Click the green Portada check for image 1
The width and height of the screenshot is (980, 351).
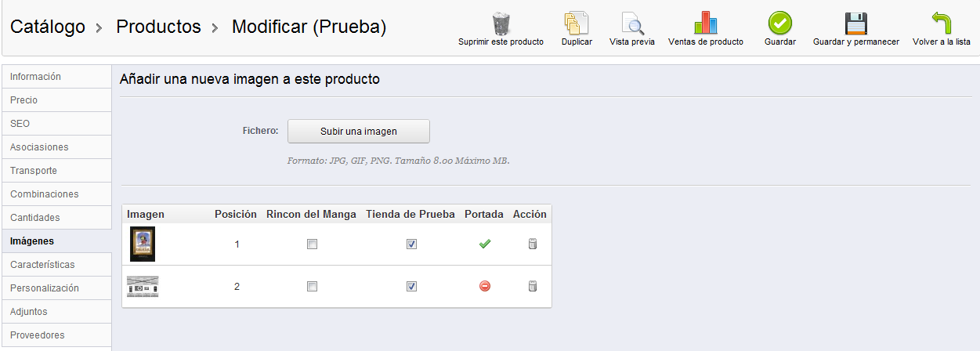pos(485,244)
